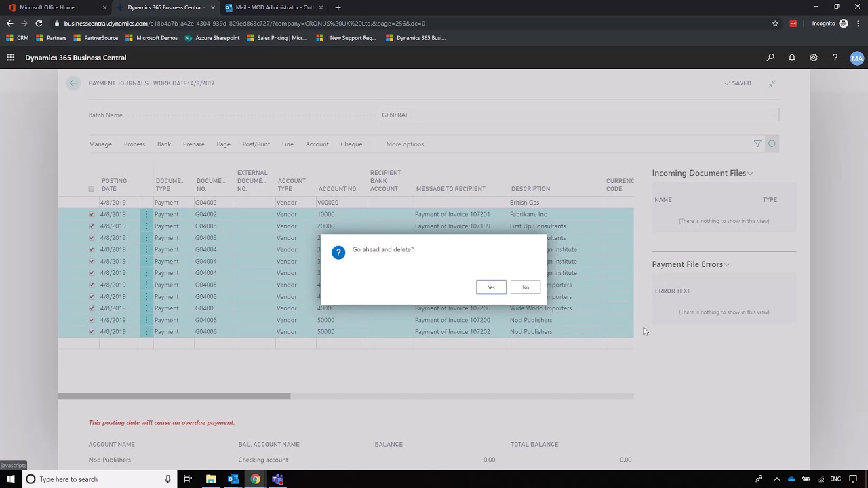Open settings gear icon

point(814,58)
